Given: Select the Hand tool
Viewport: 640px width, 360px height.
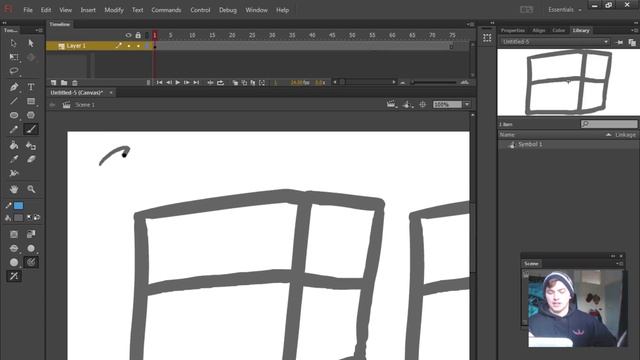Looking at the screenshot, I should (13, 189).
